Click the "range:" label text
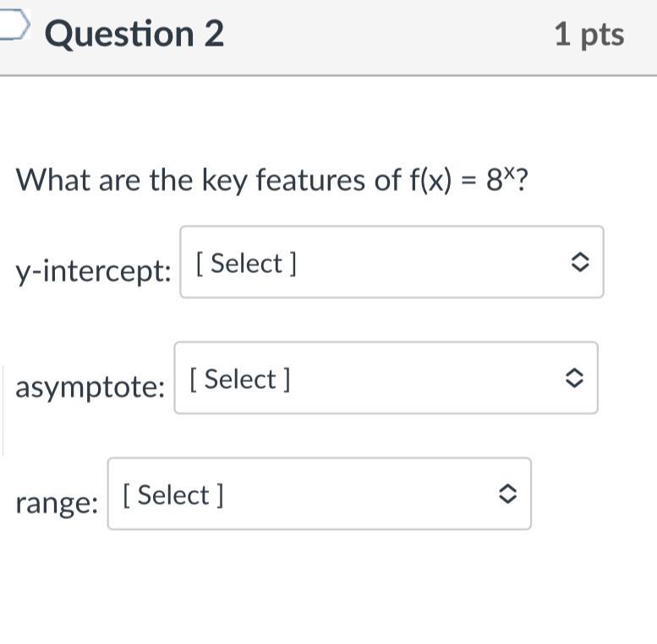657x644 pixels. coord(57,503)
